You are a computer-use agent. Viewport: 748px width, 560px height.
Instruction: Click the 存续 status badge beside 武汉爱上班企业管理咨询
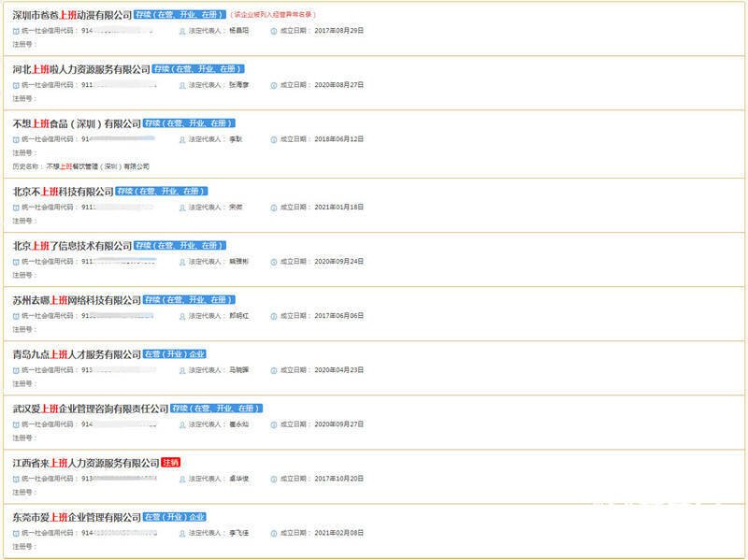point(216,409)
